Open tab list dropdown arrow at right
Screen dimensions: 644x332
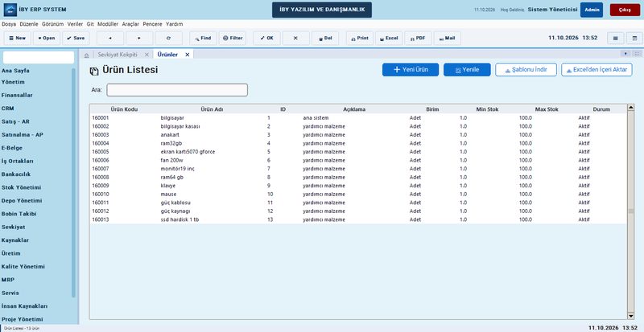625,53
